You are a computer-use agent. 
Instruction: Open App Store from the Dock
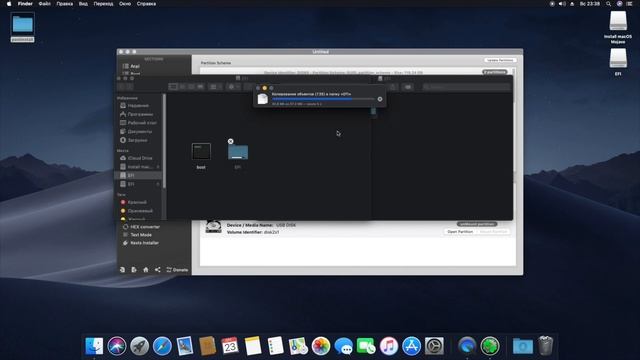point(411,346)
